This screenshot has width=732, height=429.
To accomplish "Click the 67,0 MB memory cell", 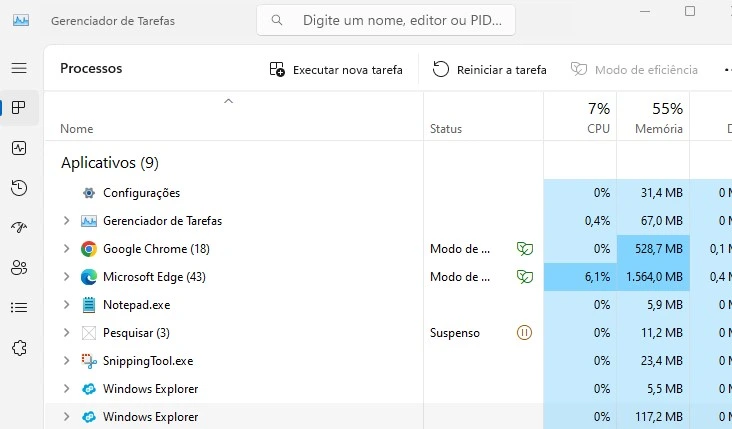I will pyautogui.click(x=653, y=221).
